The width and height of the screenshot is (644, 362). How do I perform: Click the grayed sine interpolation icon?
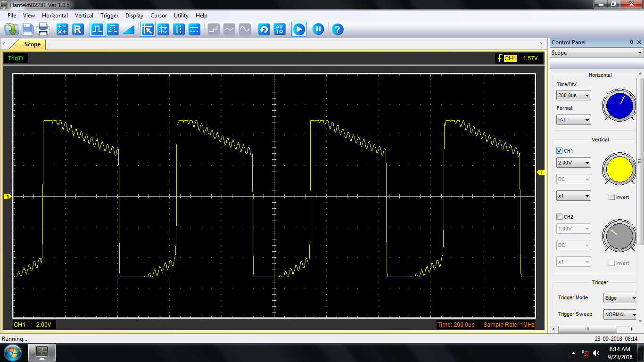point(245,29)
